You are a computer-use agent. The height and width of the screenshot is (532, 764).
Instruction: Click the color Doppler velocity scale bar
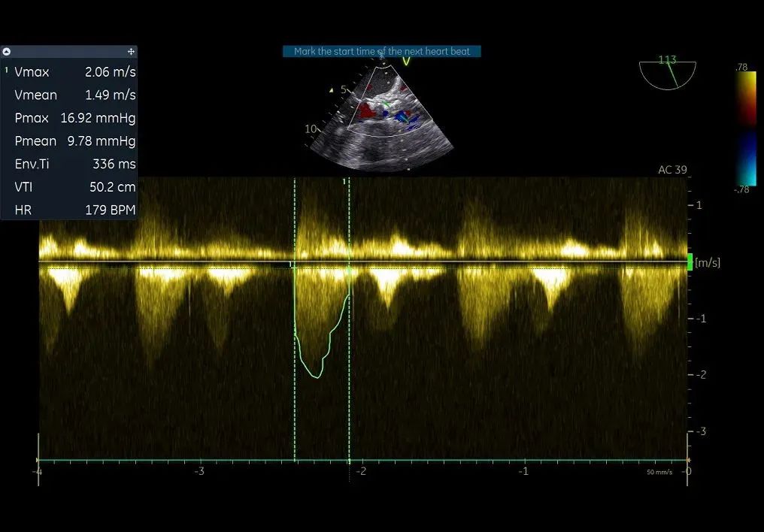pyautogui.click(x=745, y=128)
